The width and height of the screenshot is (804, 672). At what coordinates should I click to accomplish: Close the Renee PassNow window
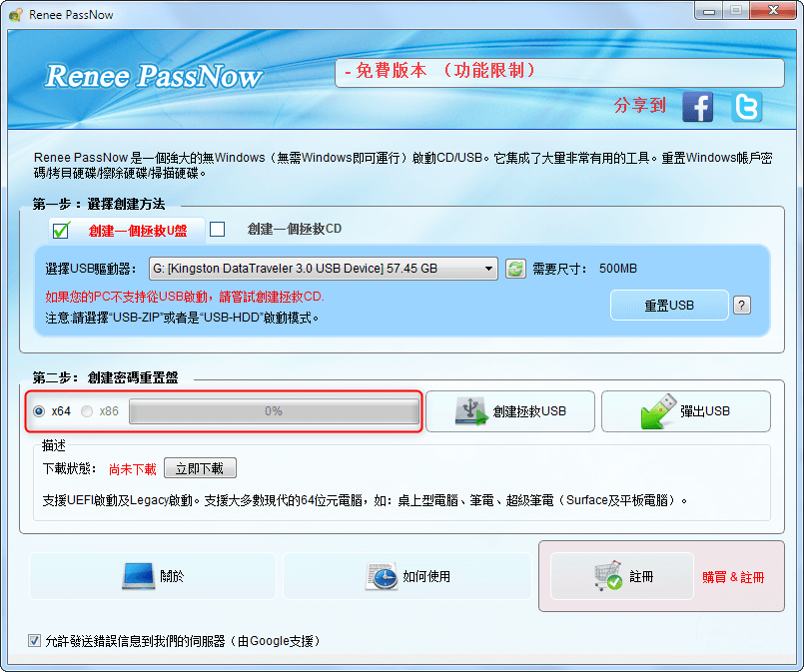tap(774, 11)
